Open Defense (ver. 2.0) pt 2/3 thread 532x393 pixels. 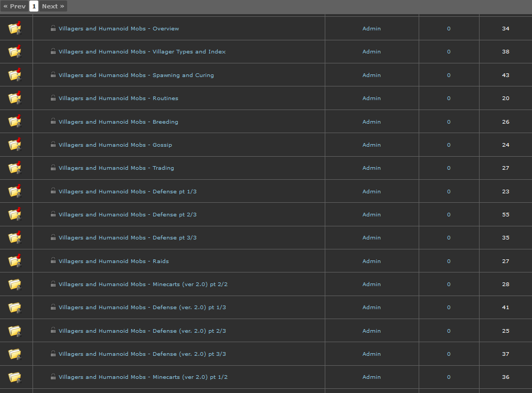142,331
